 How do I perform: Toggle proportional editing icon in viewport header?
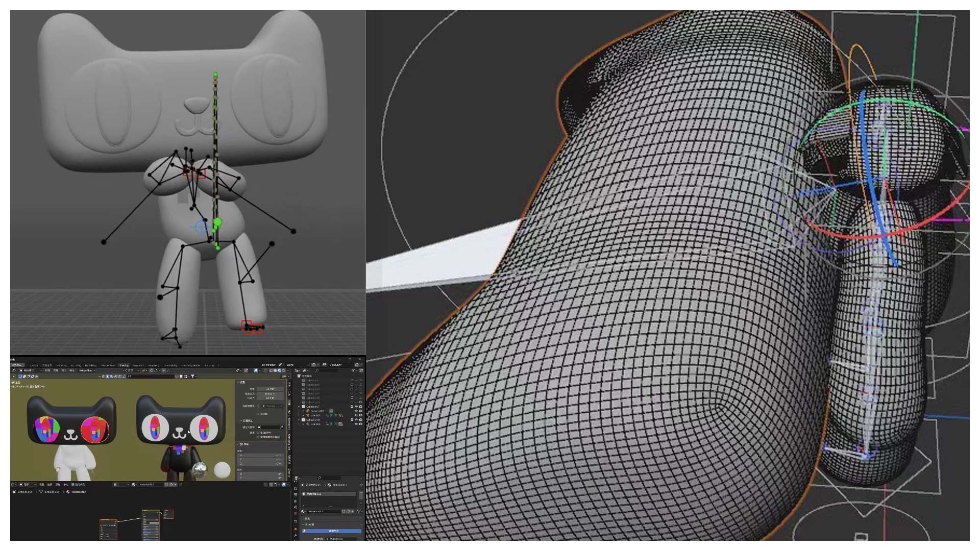tap(164, 370)
